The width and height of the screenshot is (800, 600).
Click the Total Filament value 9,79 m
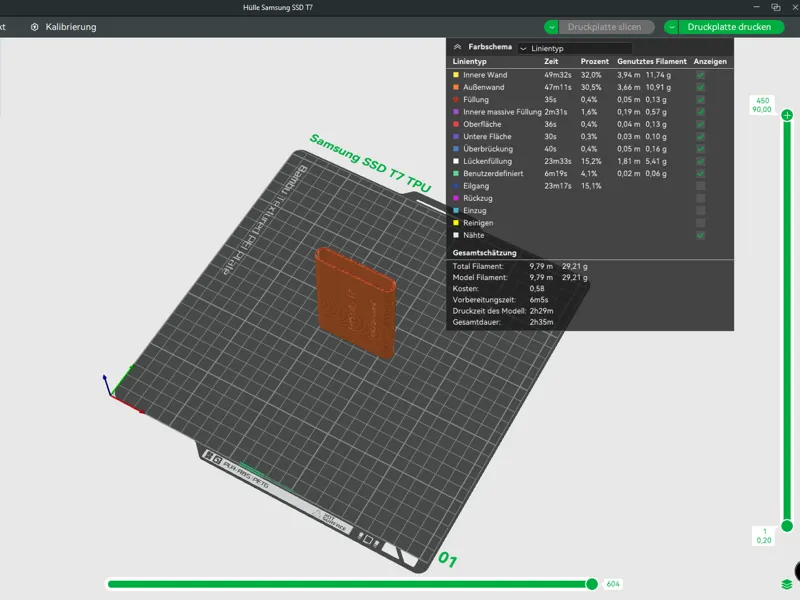coord(541,266)
